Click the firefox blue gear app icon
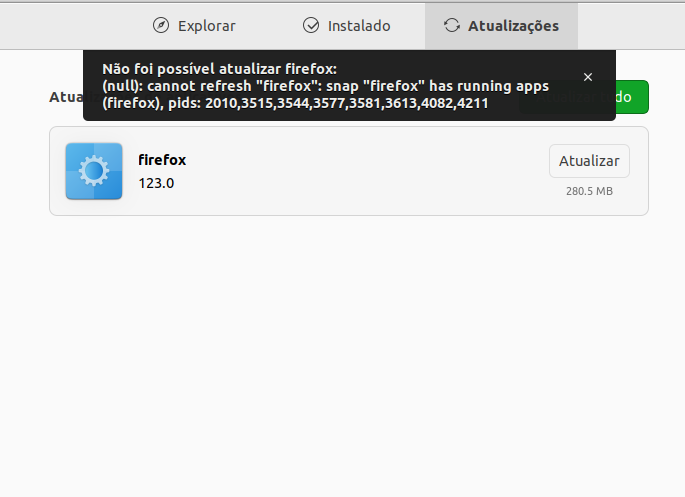The height and width of the screenshot is (497, 685). 94,171
